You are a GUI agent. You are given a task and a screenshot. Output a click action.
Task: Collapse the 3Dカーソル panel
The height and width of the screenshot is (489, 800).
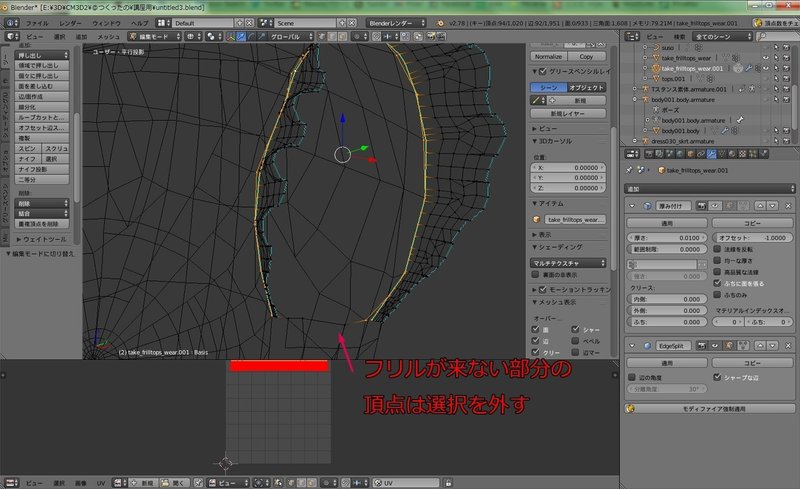tap(553, 141)
